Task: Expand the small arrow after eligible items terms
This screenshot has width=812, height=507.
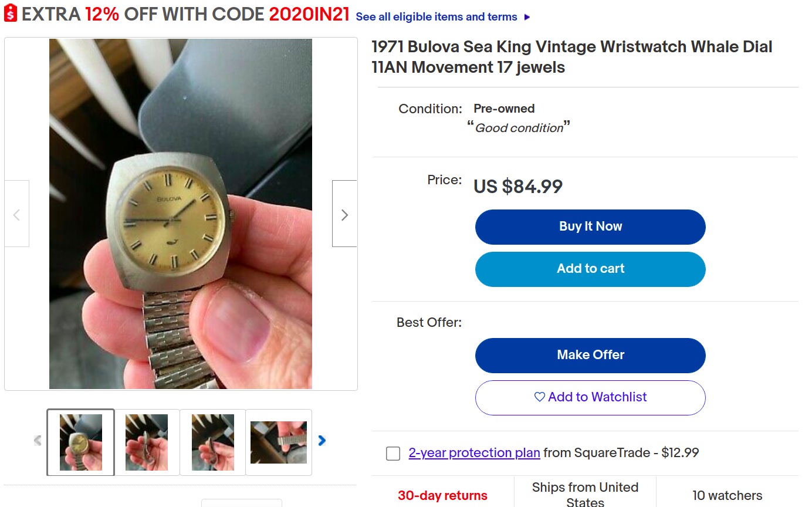Action: 527,17
